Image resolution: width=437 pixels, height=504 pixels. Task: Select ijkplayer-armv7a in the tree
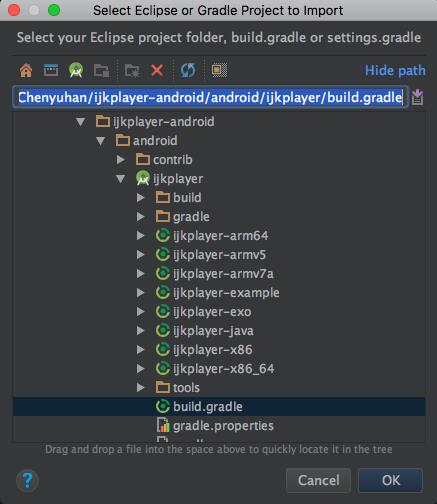coord(219,274)
